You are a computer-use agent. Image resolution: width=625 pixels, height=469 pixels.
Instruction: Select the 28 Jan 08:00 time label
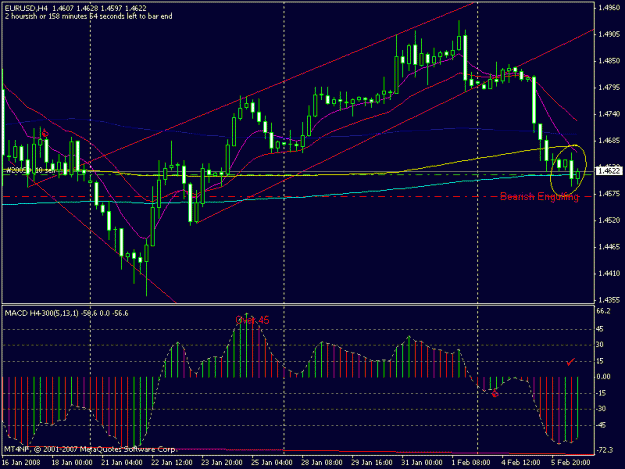(x=322, y=463)
